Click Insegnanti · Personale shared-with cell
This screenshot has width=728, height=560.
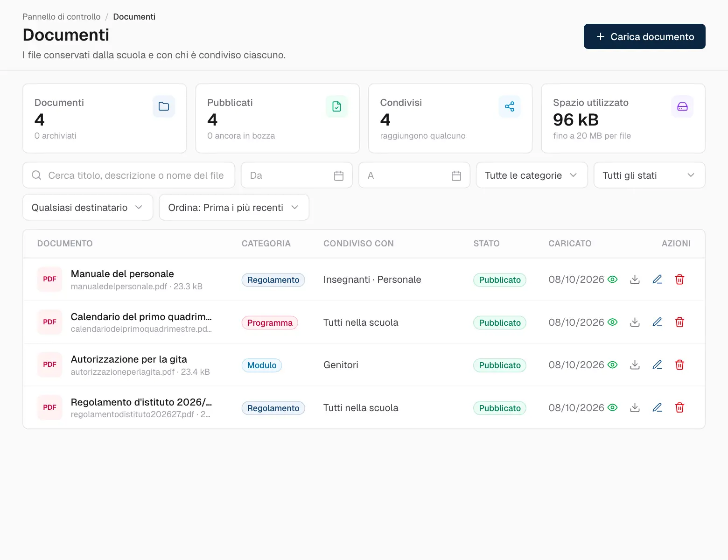372,280
